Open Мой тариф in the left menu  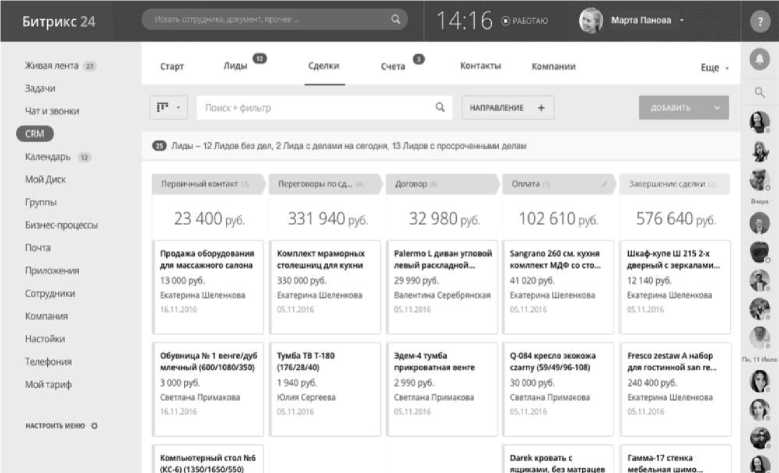pyautogui.click(x=48, y=385)
